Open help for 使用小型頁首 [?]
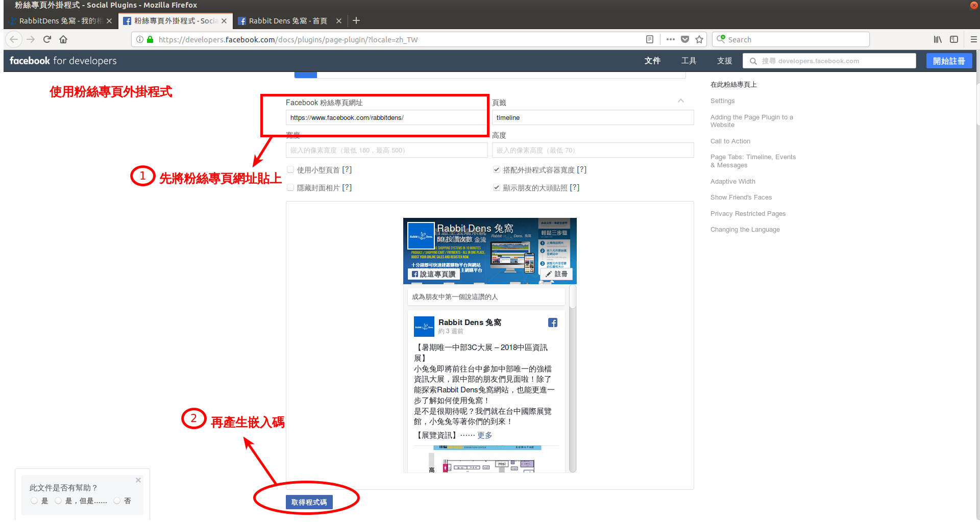The width and height of the screenshot is (980, 522). 347,170
